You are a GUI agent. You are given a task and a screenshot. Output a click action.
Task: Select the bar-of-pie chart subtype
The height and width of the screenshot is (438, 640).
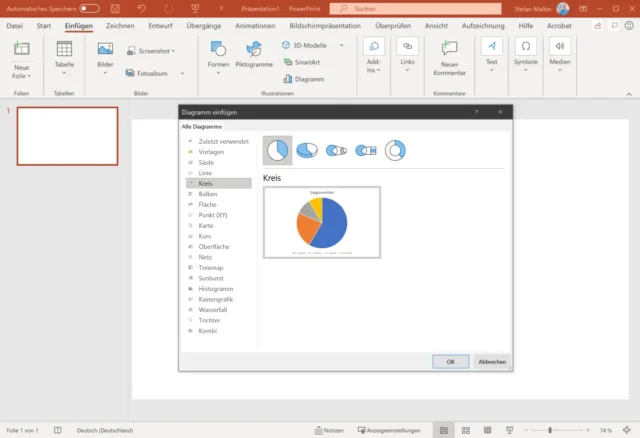click(x=366, y=150)
